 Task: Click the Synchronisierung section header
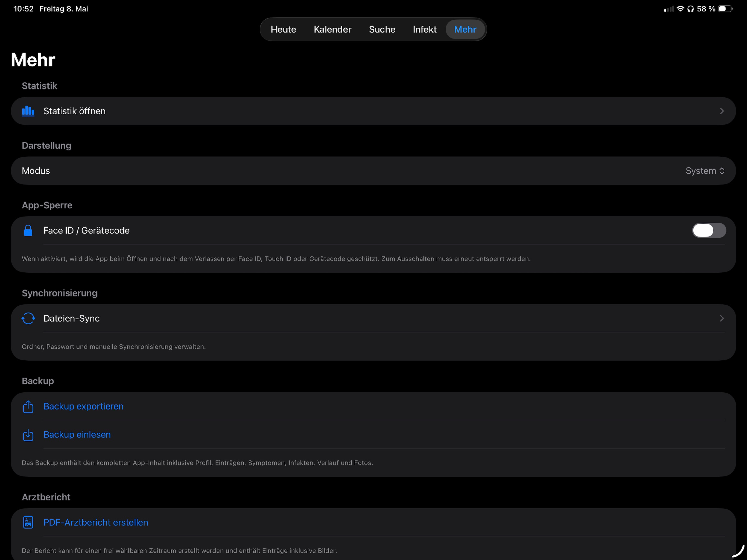(59, 293)
